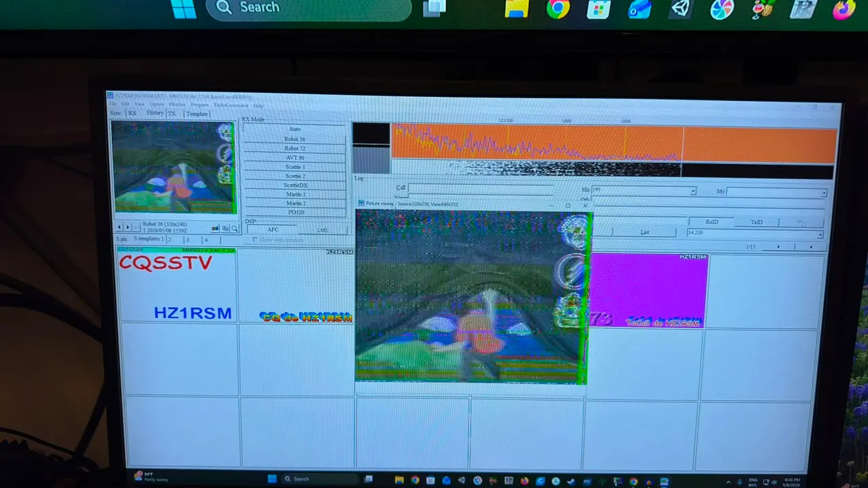Enable Show with template checkbox
Viewport: 868px width, 488px height.
coord(255,240)
